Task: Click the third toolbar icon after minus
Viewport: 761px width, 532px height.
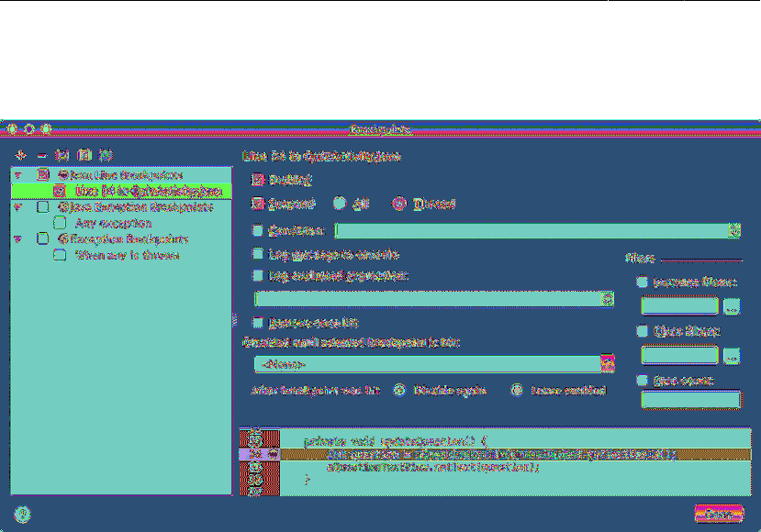Action: point(62,155)
